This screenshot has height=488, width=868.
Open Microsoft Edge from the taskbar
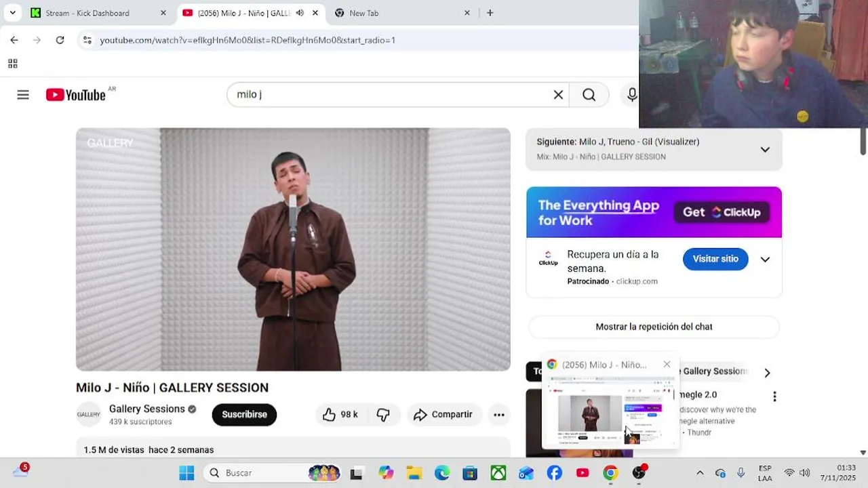pyautogui.click(x=442, y=473)
